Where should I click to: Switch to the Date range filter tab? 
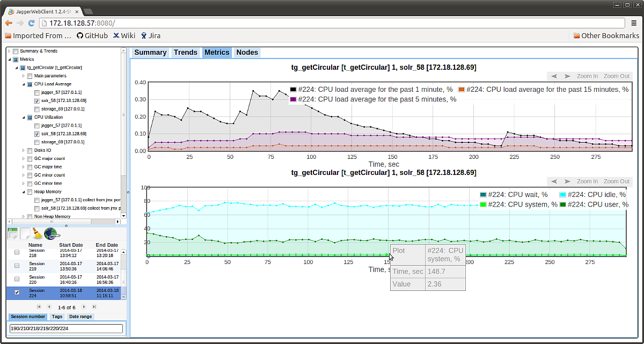tap(80, 317)
